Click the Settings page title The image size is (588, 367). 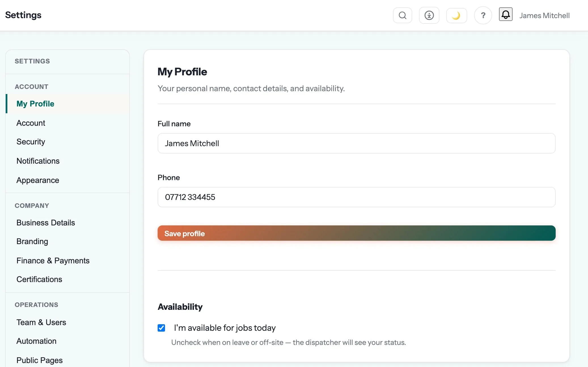[23, 15]
